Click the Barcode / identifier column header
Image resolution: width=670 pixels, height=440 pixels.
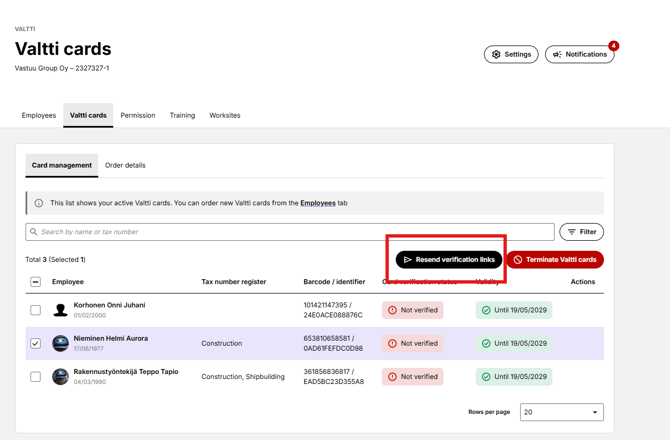[x=334, y=282]
